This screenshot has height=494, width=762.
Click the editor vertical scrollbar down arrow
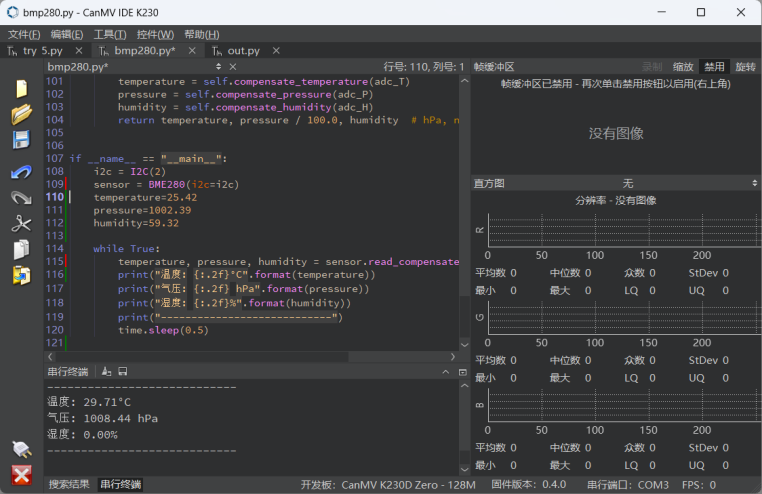(465, 345)
